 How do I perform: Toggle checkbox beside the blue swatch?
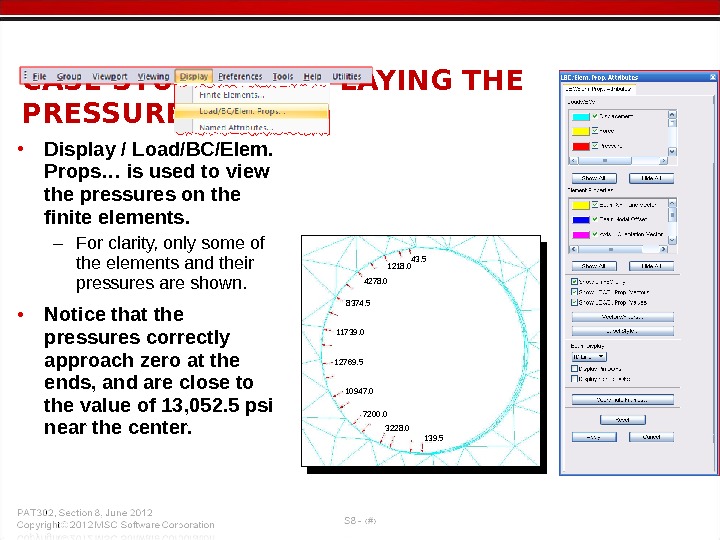(595, 219)
